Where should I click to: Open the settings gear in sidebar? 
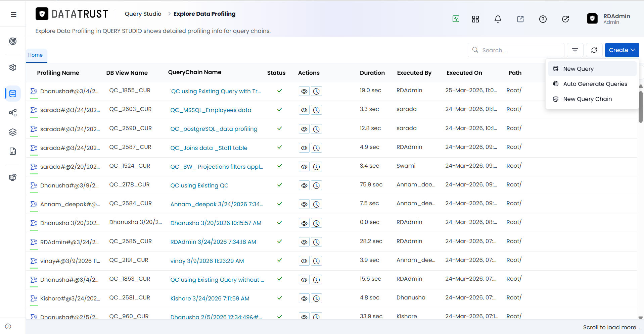pos(13,67)
